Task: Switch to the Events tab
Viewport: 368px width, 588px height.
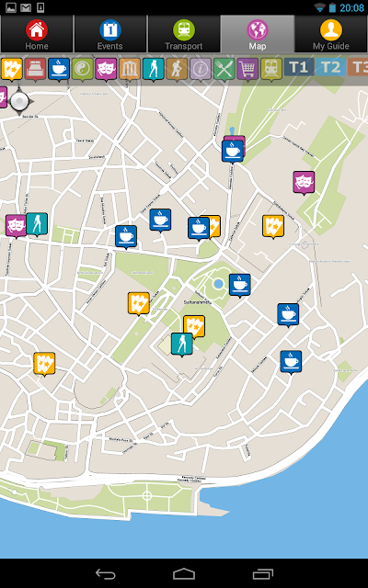Action: tap(110, 34)
